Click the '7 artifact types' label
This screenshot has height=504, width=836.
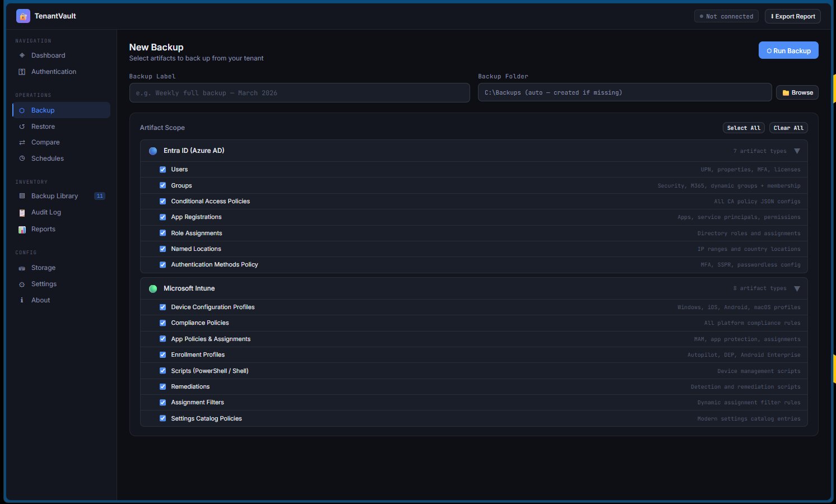point(760,151)
